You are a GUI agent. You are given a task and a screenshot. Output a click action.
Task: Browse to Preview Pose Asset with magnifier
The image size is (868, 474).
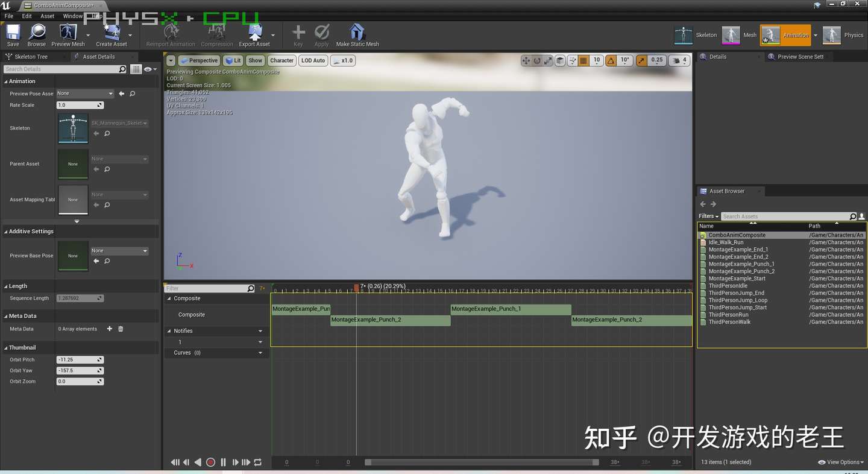pyautogui.click(x=132, y=93)
